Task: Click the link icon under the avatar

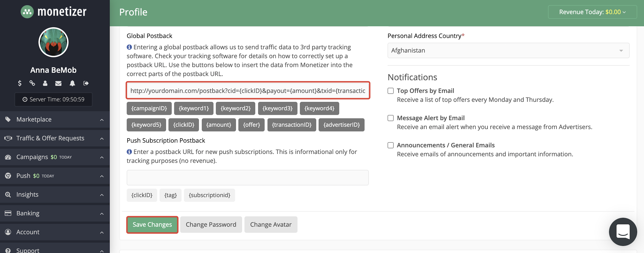Action: [x=32, y=83]
